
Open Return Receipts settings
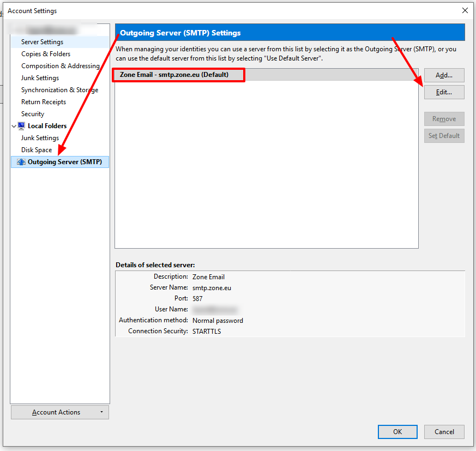pyautogui.click(x=44, y=102)
